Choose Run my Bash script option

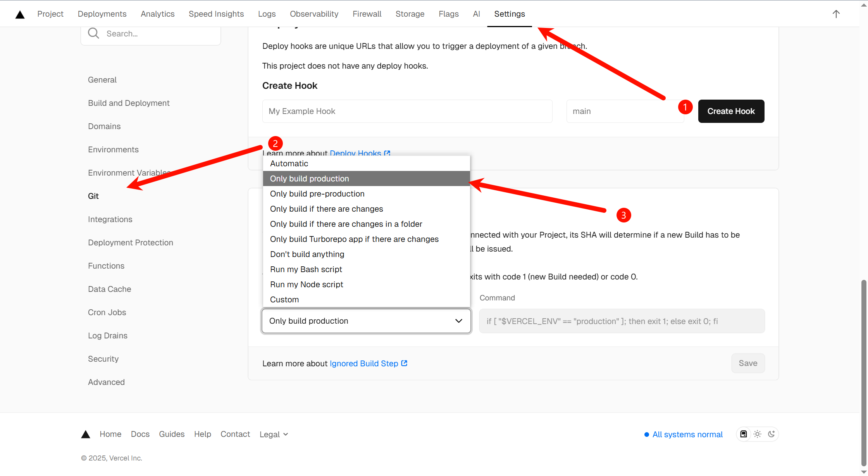(367, 269)
